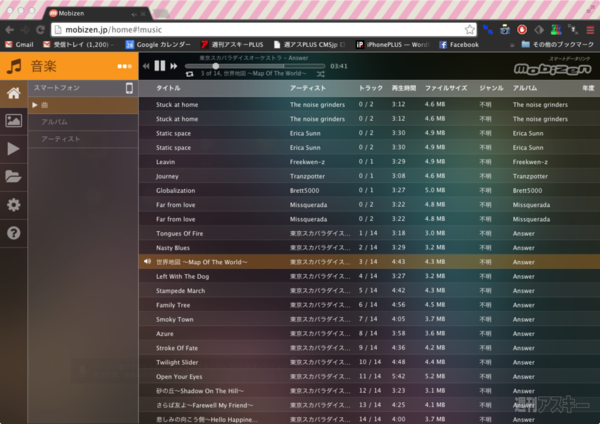Click artist Brett5000 in Globalization row

304,191
